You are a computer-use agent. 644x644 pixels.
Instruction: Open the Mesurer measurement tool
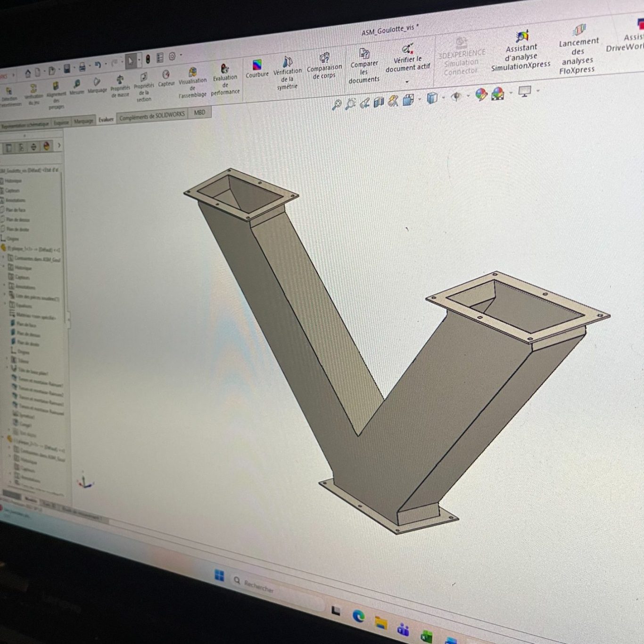click(x=76, y=87)
